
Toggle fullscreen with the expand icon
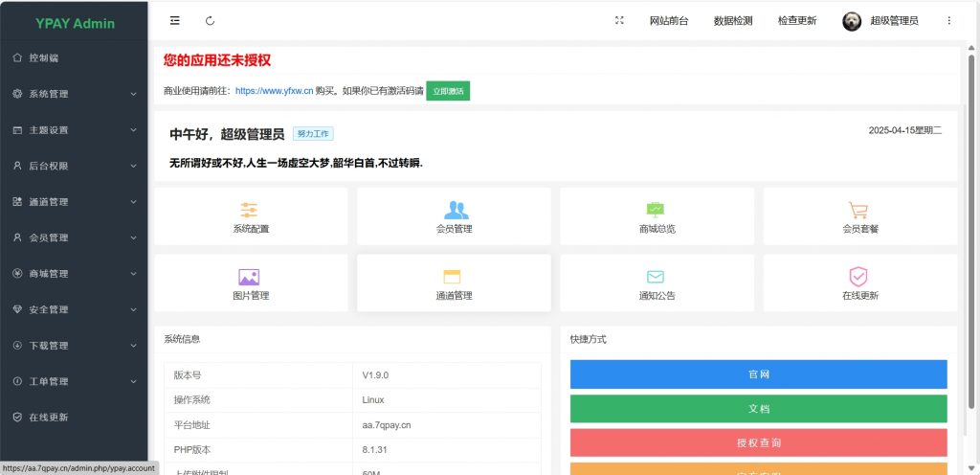(x=619, y=21)
